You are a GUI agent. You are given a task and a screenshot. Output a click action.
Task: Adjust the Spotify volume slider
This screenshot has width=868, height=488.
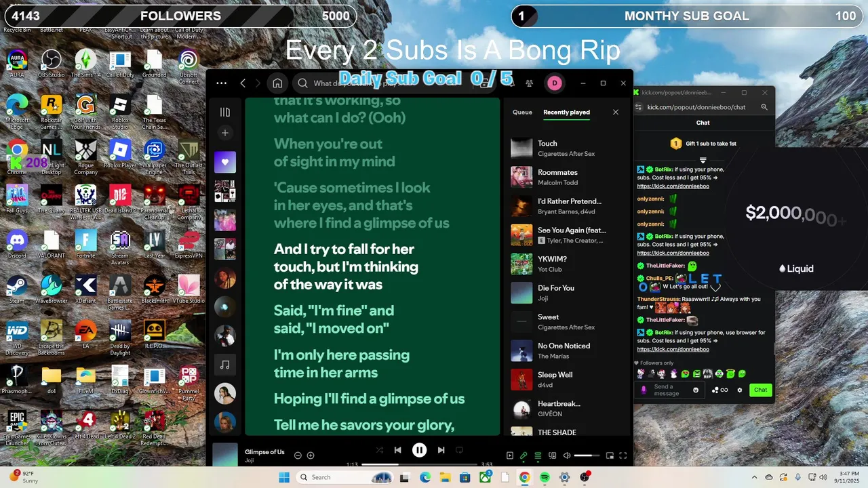(x=587, y=455)
